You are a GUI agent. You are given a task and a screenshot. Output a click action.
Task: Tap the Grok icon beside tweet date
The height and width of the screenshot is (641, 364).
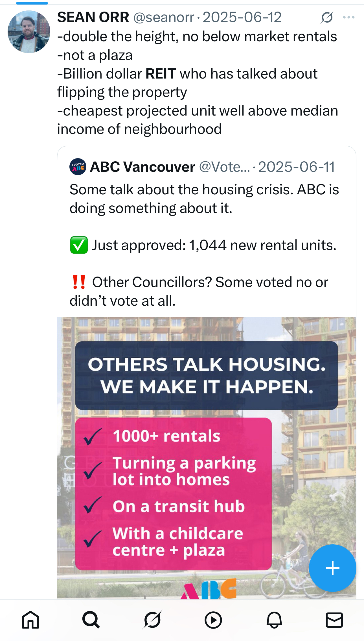(327, 18)
